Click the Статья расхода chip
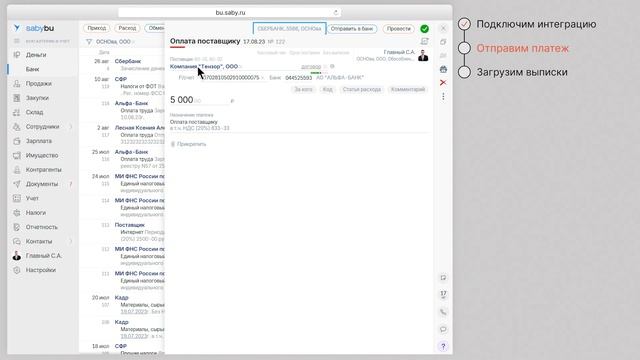Screen dimensions: 640x360 click(362, 89)
